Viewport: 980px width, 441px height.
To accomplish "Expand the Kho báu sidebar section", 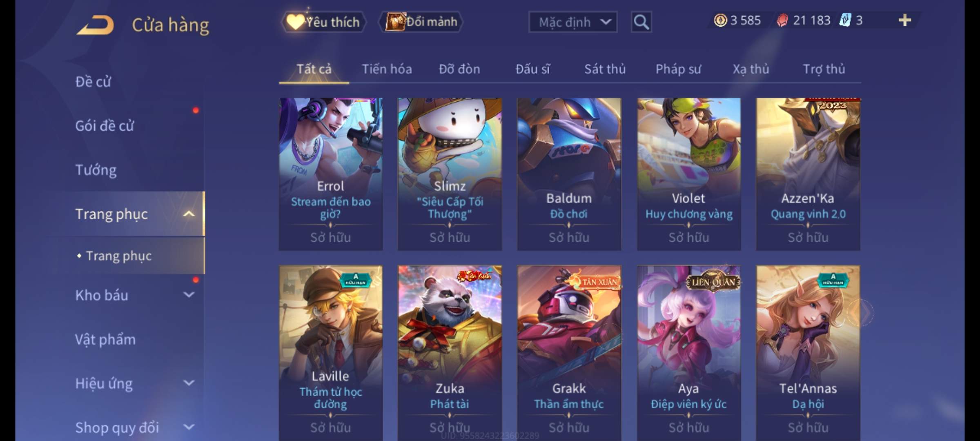I will [x=189, y=295].
